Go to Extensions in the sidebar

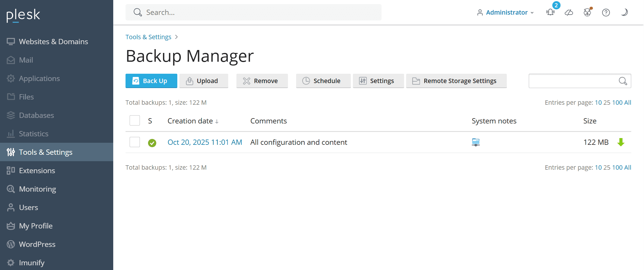click(x=37, y=171)
